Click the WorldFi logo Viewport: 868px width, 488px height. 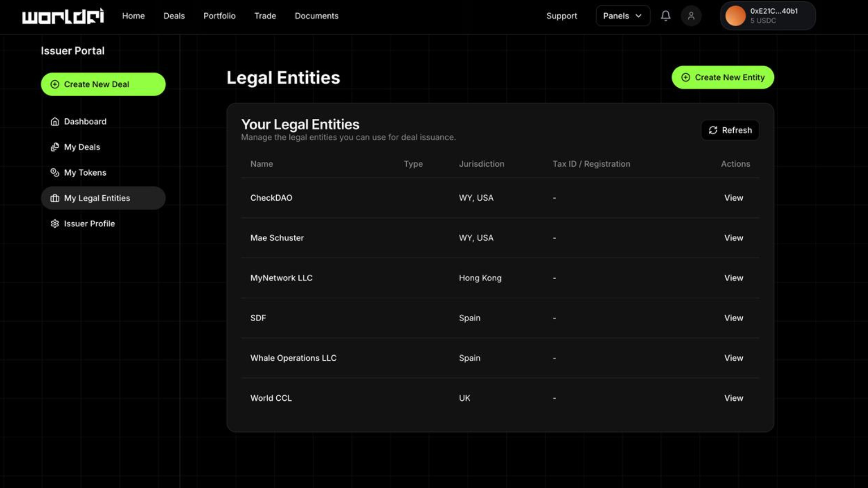pos(63,16)
